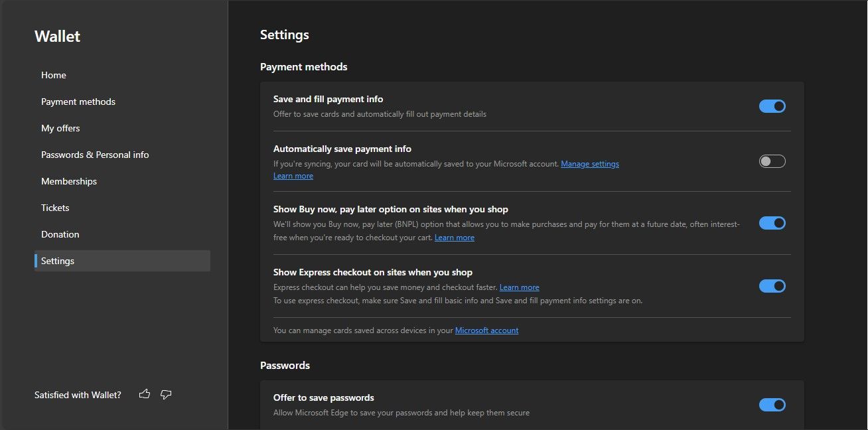Turn off Buy now, pay later option

point(772,222)
